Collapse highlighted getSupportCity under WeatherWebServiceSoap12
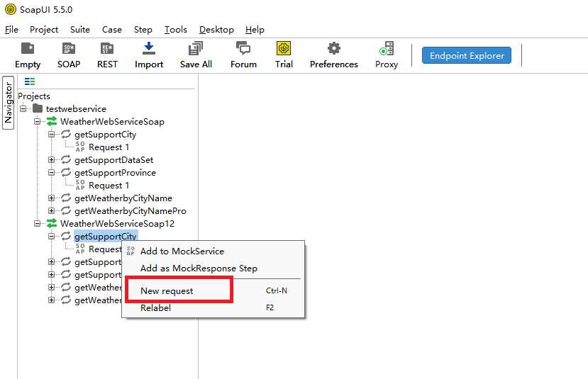The image size is (588, 379). click(52, 236)
